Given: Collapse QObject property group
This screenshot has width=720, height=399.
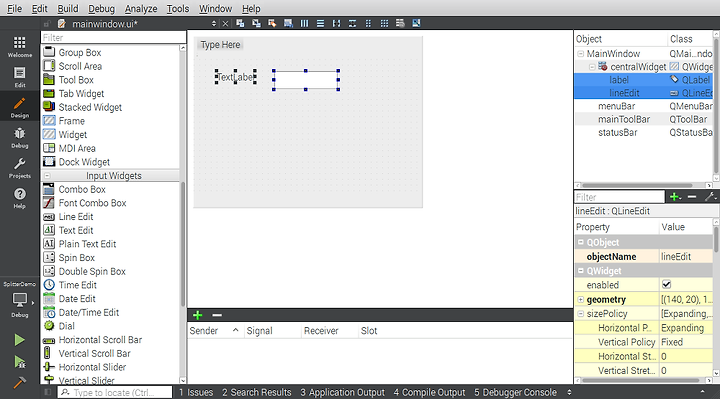Looking at the screenshot, I should click(580, 242).
